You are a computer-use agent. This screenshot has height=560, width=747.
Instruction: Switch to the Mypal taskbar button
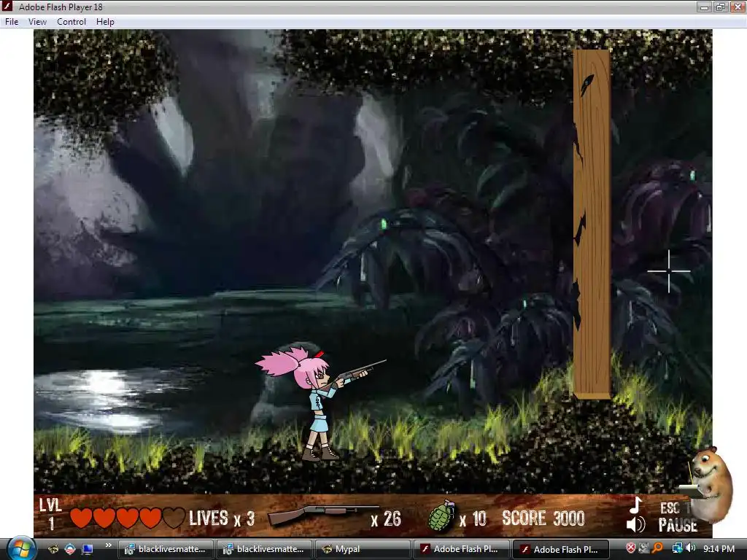pos(363,549)
